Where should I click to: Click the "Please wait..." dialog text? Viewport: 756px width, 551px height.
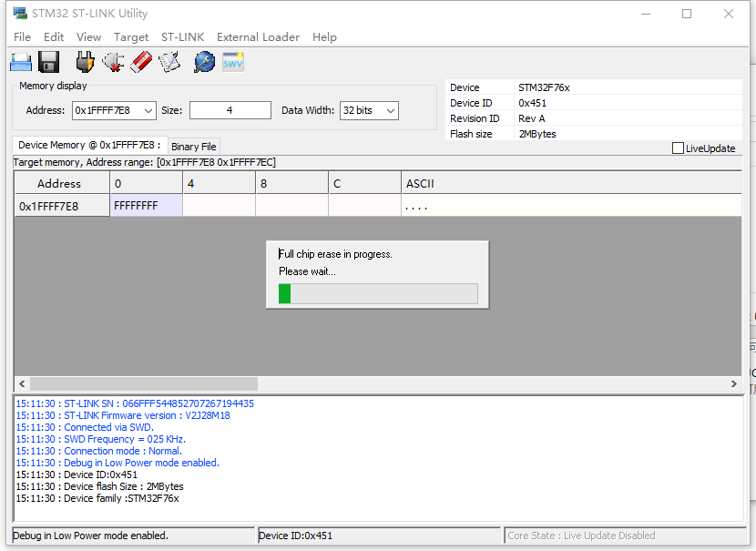tap(307, 271)
